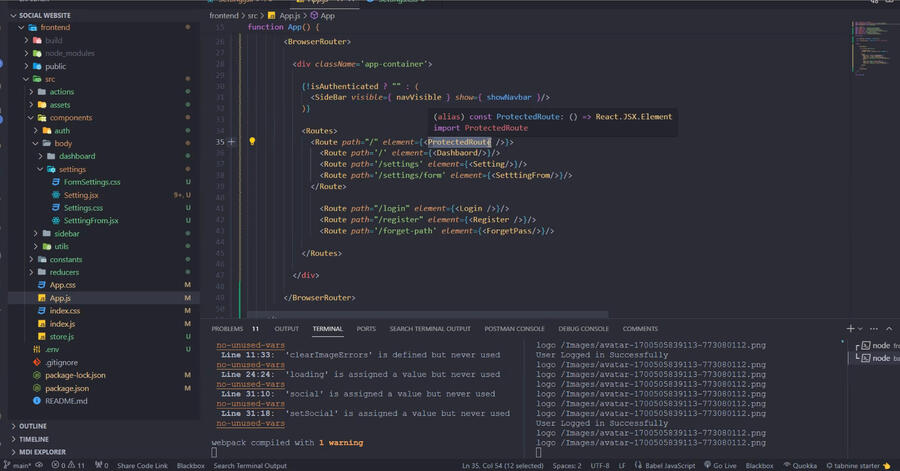Open launch profile dropdown next to plus
Screen dimensions: 900x471
[861, 328]
